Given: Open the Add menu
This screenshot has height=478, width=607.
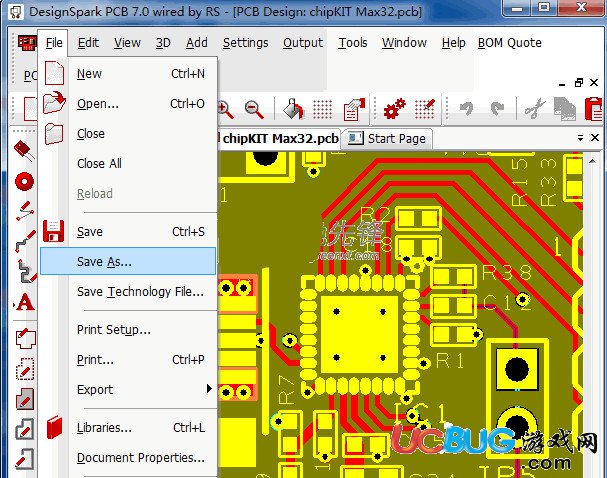Looking at the screenshot, I should 197,43.
